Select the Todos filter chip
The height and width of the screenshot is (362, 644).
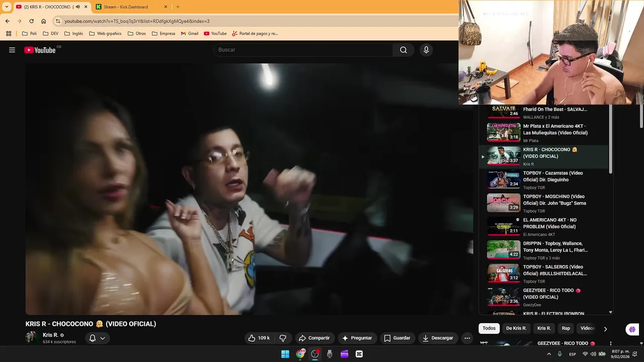tap(489, 328)
